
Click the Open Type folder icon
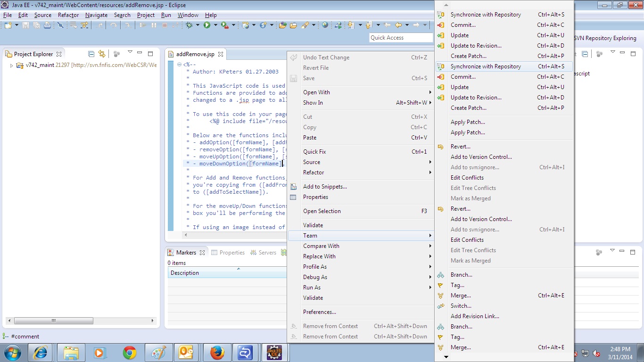282,25
